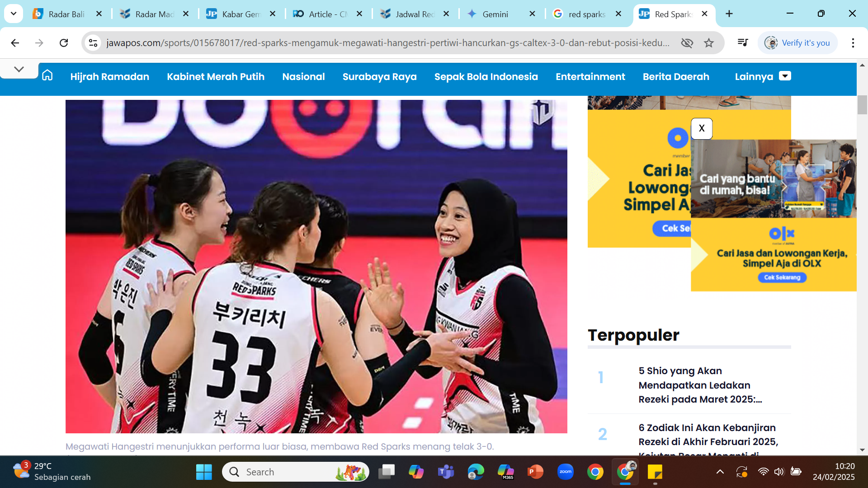Open the weather widget showing 29°C

coord(52,472)
